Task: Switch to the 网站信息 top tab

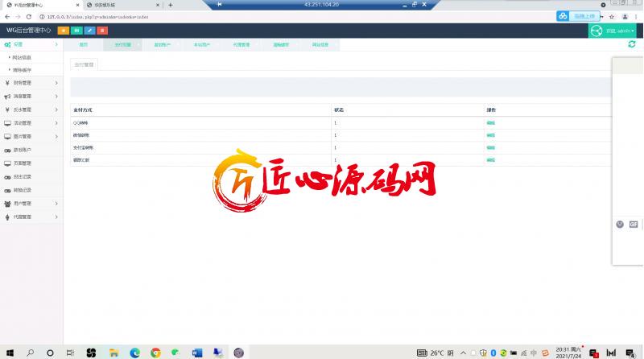Action: point(320,44)
